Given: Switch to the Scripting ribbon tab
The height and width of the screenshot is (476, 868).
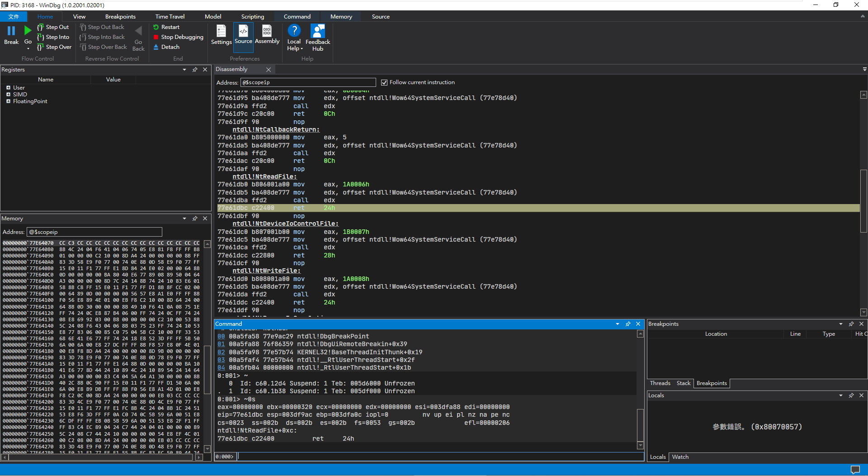Looking at the screenshot, I should click(253, 17).
